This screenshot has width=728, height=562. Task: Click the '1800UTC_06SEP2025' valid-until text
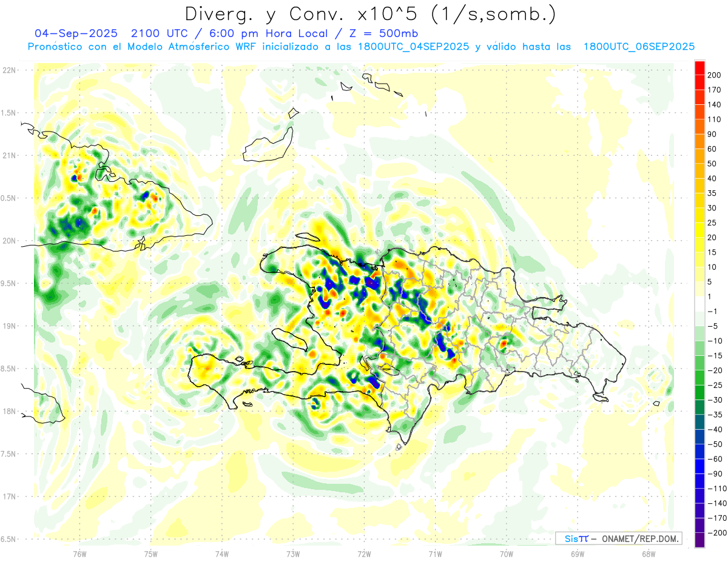pyautogui.click(x=639, y=47)
